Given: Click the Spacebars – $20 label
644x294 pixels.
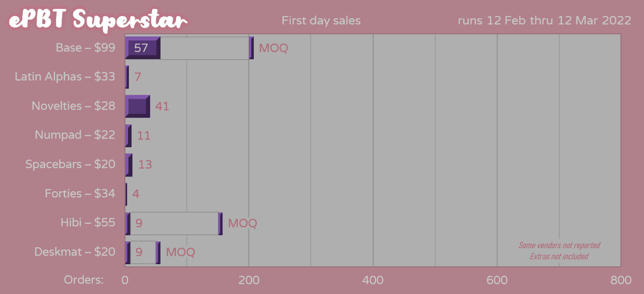Looking at the screenshot, I should [70, 165].
